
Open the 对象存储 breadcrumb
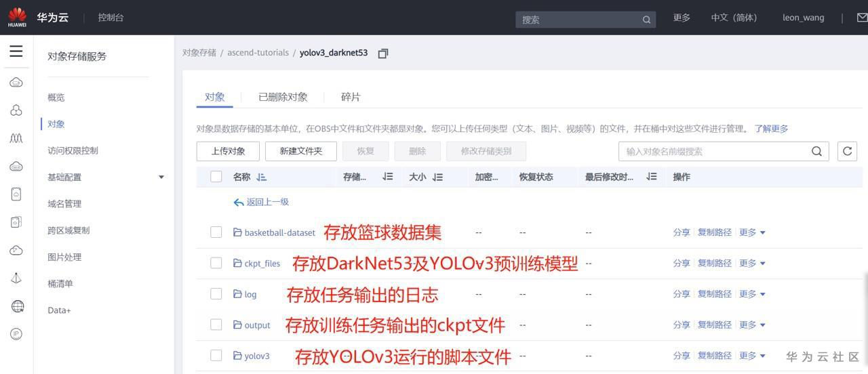[x=199, y=52]
